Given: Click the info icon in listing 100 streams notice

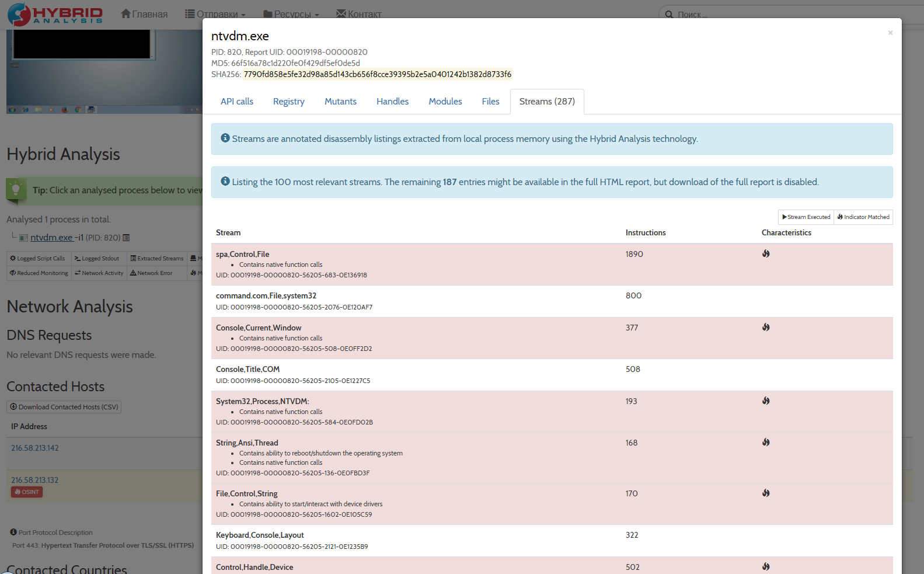Looking at the screenshot, I should coord(225,182).
